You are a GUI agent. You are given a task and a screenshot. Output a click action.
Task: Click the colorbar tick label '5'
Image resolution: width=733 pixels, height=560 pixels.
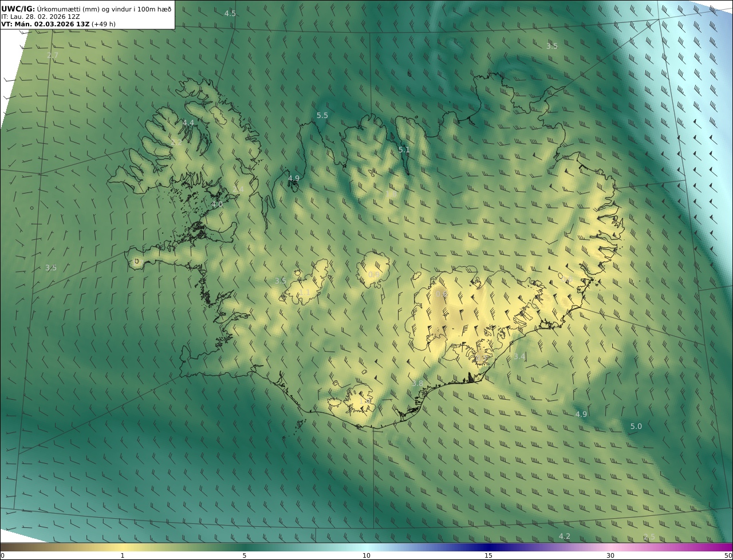pyautogui.click(x=245, y=555)
